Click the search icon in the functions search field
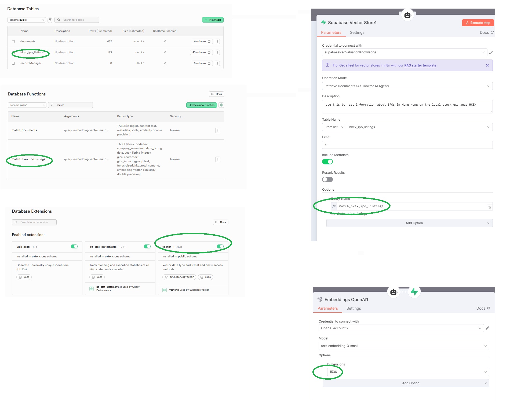Viewport: 532px width, 407px height. pos(52,105)
